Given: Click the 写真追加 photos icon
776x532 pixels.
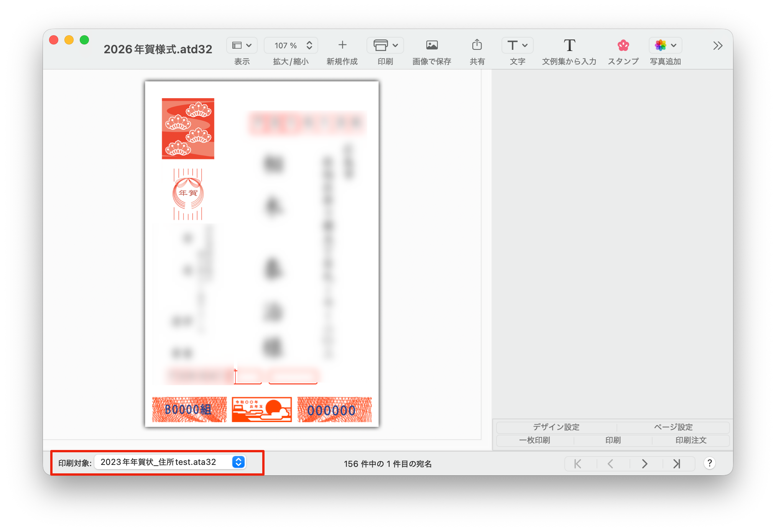Looking at the screenshot, I should pos(661,45).
